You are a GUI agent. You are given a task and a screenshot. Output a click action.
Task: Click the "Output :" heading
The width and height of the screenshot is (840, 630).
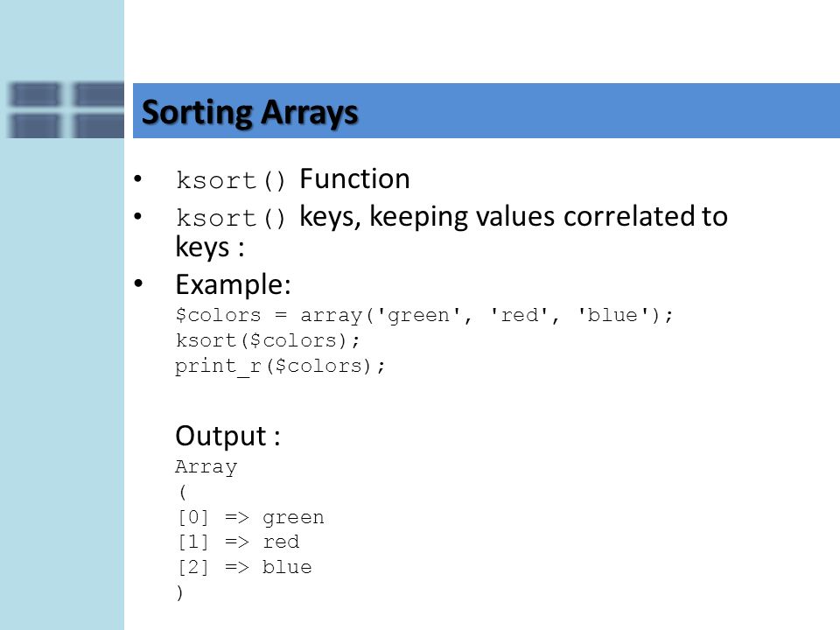click(227, 436)
